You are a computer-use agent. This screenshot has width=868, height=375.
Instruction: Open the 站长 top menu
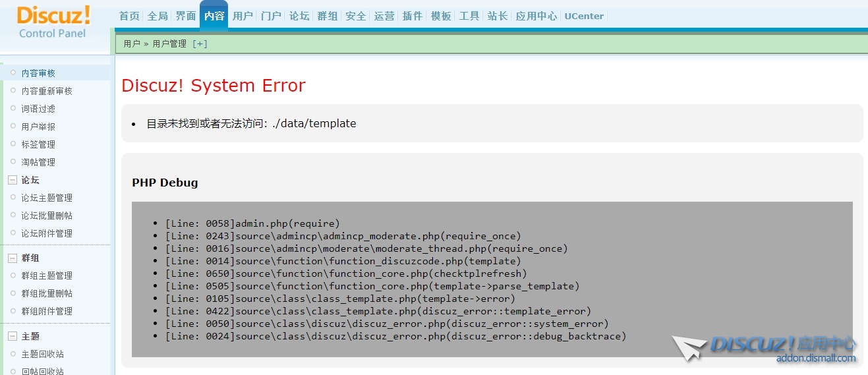(498, 16)
